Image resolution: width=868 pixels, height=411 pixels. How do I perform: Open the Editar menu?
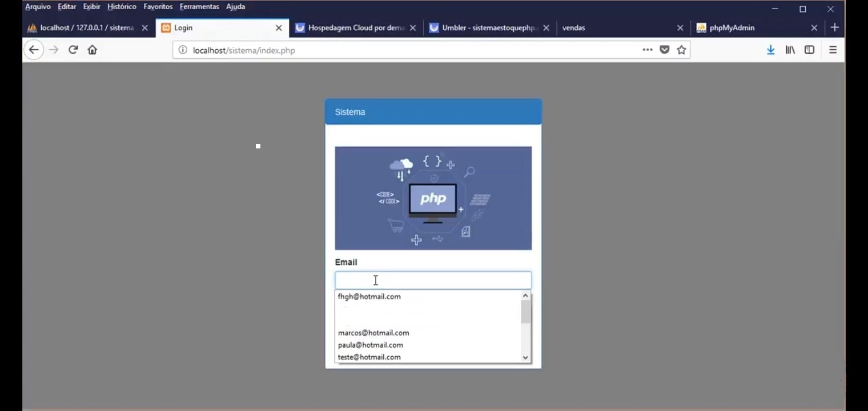click(67, 7)
